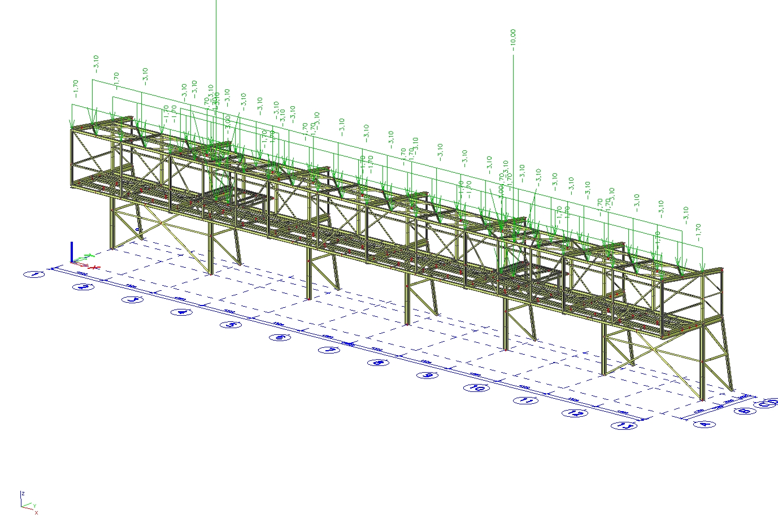Select grid axis bubble 4

(181, 312)
